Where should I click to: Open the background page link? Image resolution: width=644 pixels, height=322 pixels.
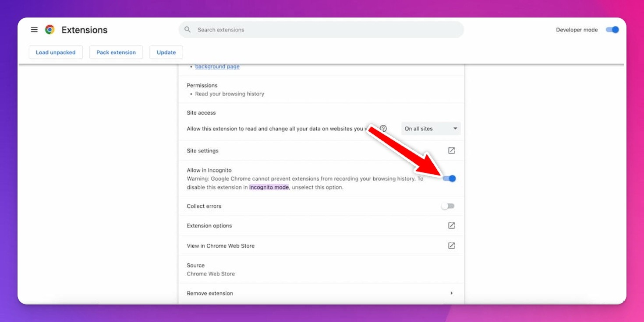(217, 67)
